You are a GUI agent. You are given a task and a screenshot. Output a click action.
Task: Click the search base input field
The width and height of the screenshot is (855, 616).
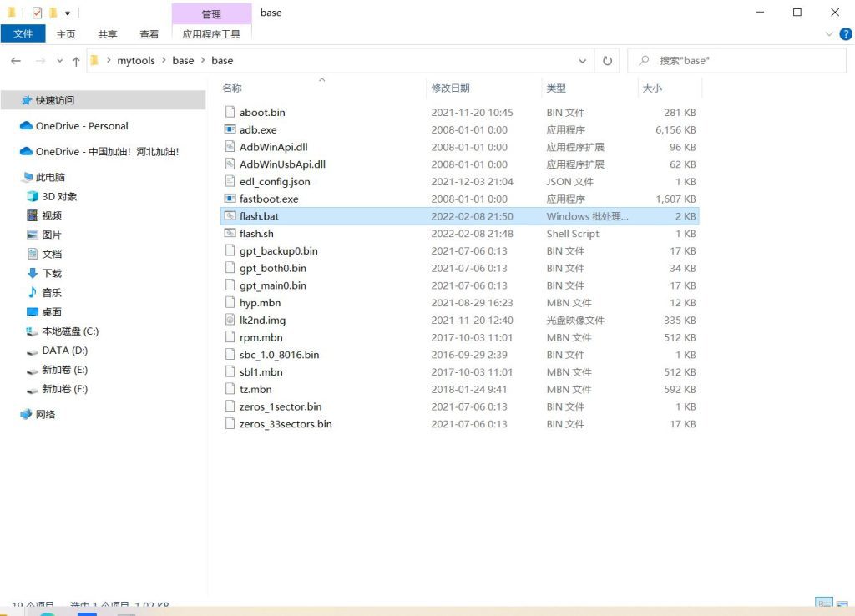click(736, 60)
